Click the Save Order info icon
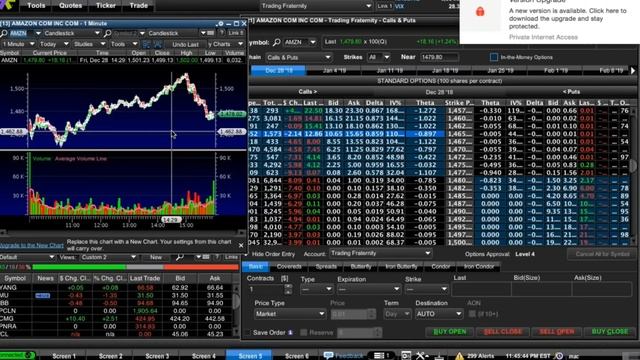 (x=290, y=333)
